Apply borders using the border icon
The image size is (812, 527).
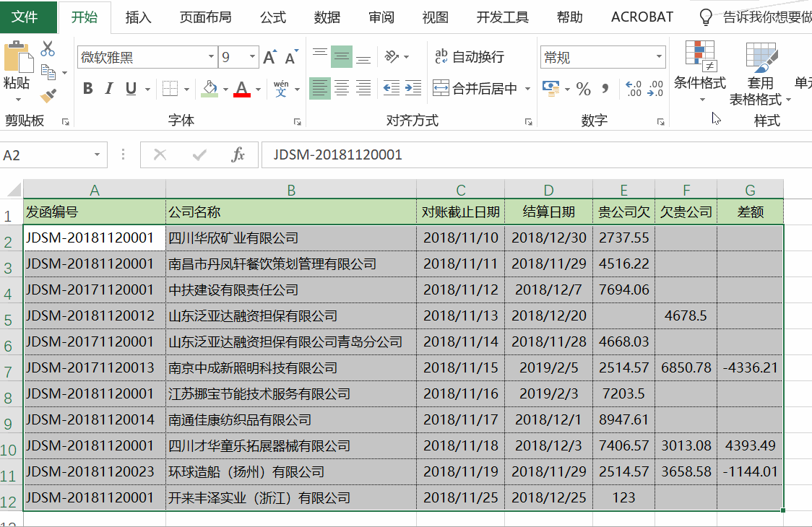(170, 89)
